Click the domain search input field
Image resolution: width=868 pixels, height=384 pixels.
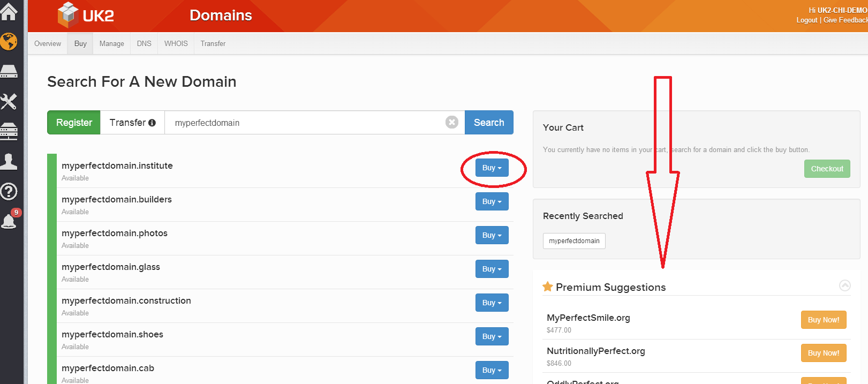(x=305, y=123)
